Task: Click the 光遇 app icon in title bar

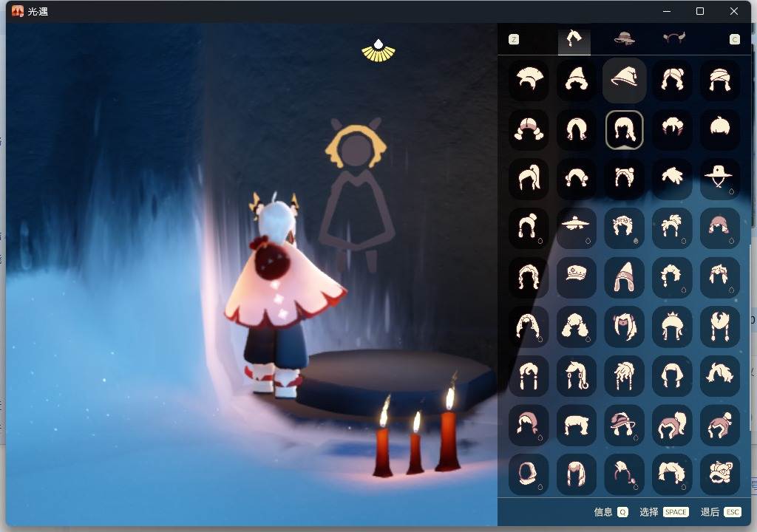Action: click(x=18, y=11)
